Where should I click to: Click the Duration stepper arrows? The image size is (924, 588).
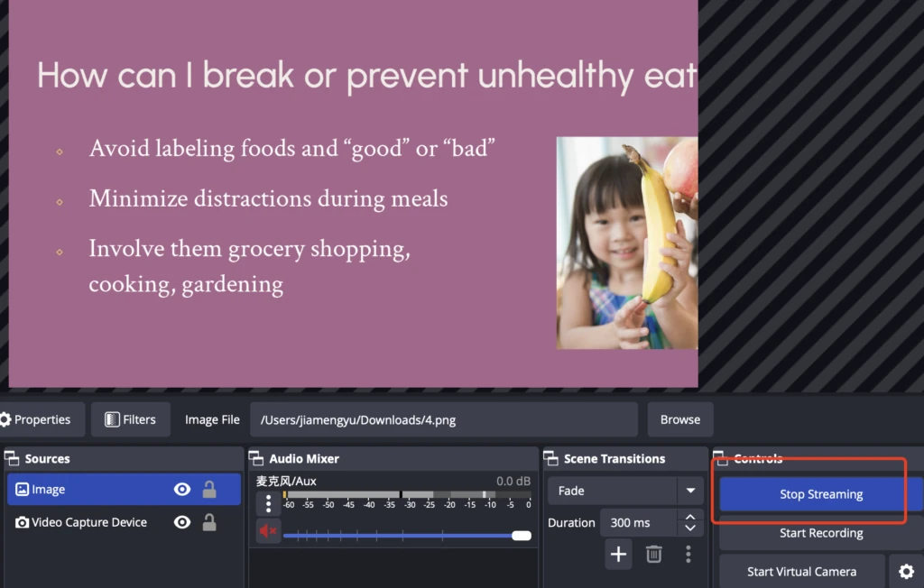pos(690,523)
